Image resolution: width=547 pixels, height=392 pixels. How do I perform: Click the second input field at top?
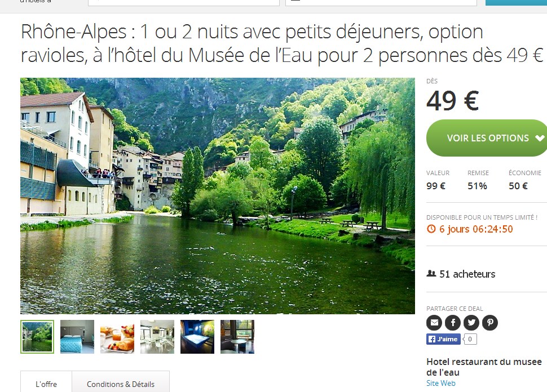click(x=381, y=2)
